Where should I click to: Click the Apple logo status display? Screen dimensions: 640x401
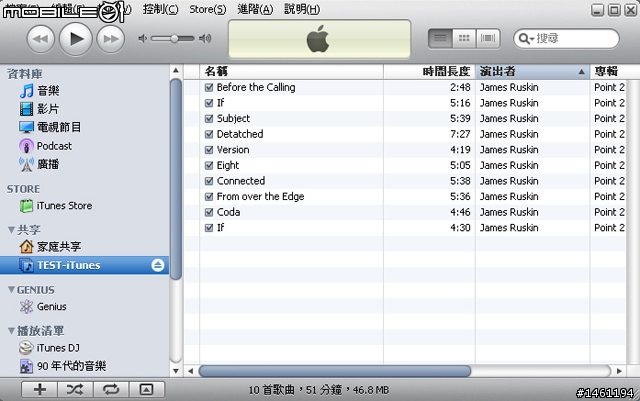click(x=320, y=39)
